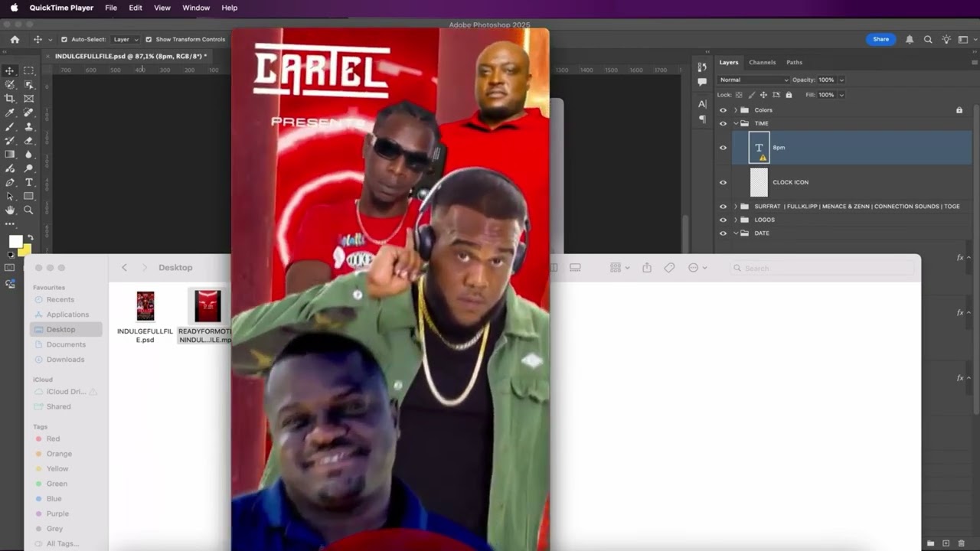Image resolution: width=980 pixels, height=551 pixels.
Task: Select the Move tool in Photoshop's toolbar
Action: tap(10, 70)
